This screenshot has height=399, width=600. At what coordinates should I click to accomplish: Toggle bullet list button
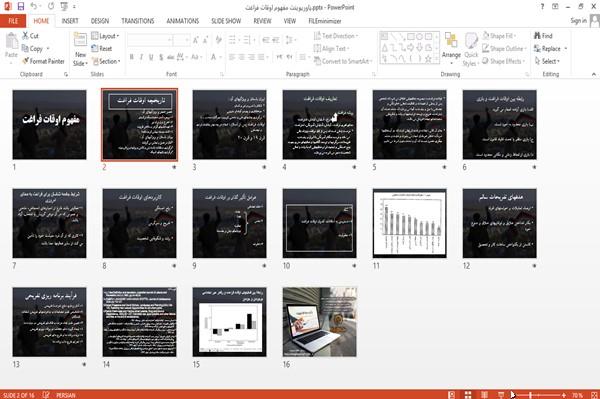point(233,40)
